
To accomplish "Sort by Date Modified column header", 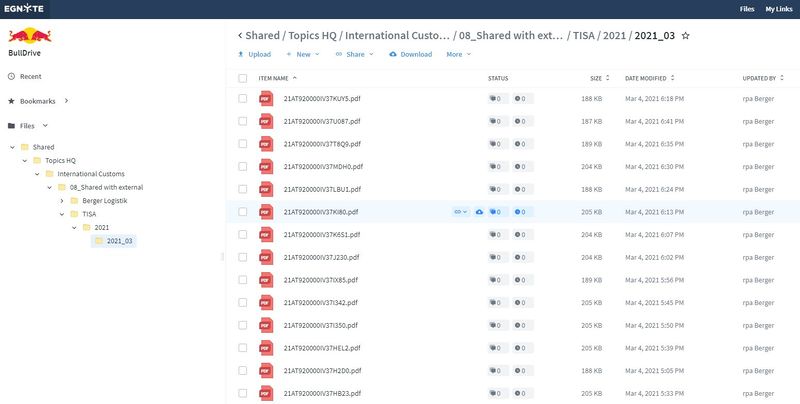I will 649,78.
